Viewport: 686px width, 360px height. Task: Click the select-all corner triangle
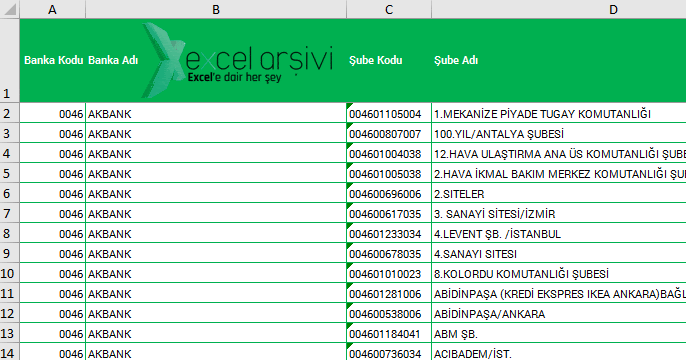click(x=10, y=9)
